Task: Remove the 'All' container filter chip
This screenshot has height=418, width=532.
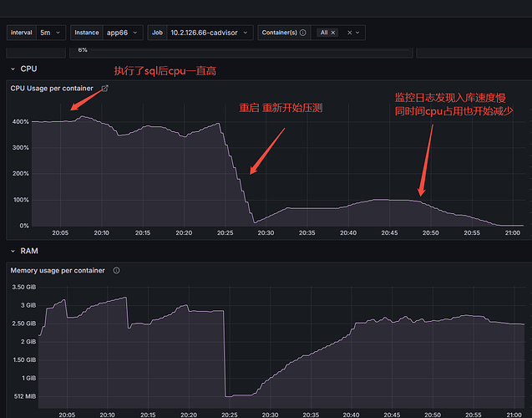Action: [333, 33]
